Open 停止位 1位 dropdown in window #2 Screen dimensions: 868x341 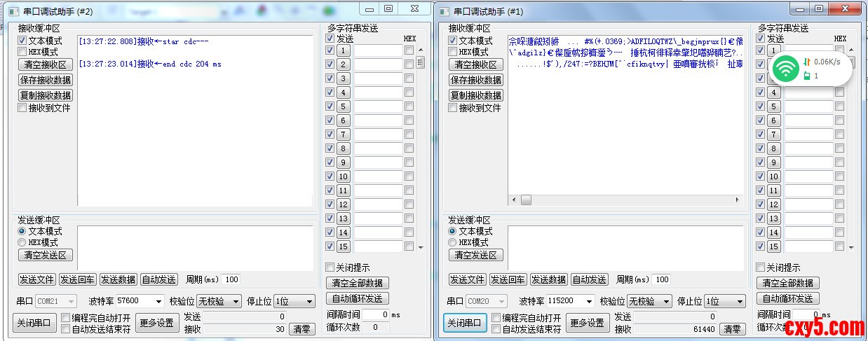pyautogui.click(x=294, y=301)
